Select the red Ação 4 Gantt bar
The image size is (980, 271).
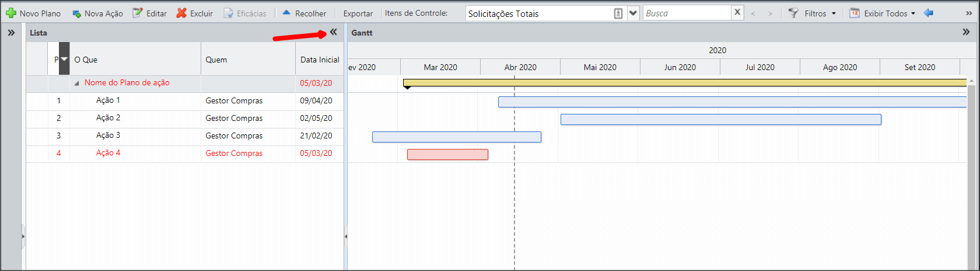447,154
